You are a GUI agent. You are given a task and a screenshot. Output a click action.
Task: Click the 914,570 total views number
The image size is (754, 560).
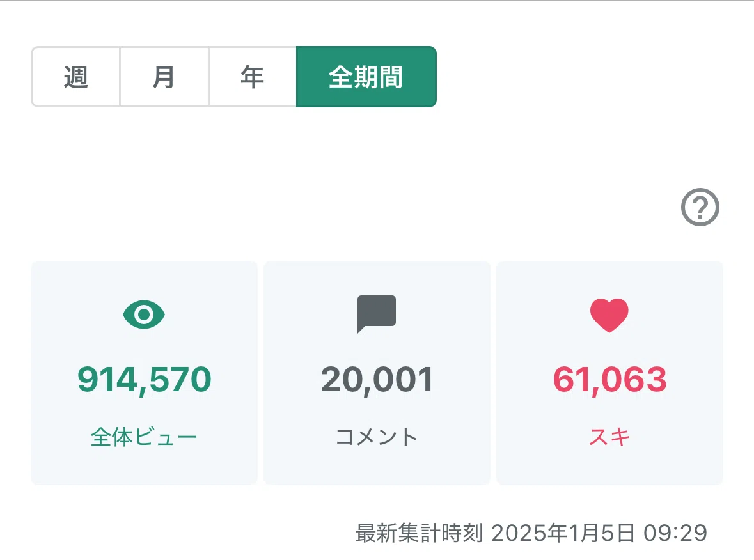tap(145, 380)
